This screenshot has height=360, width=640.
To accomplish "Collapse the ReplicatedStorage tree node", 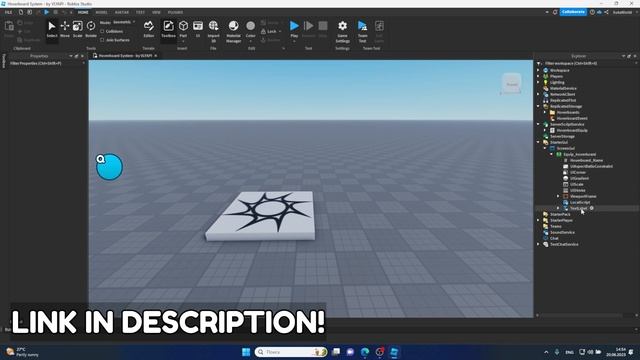I will click(x=538, y=106).
